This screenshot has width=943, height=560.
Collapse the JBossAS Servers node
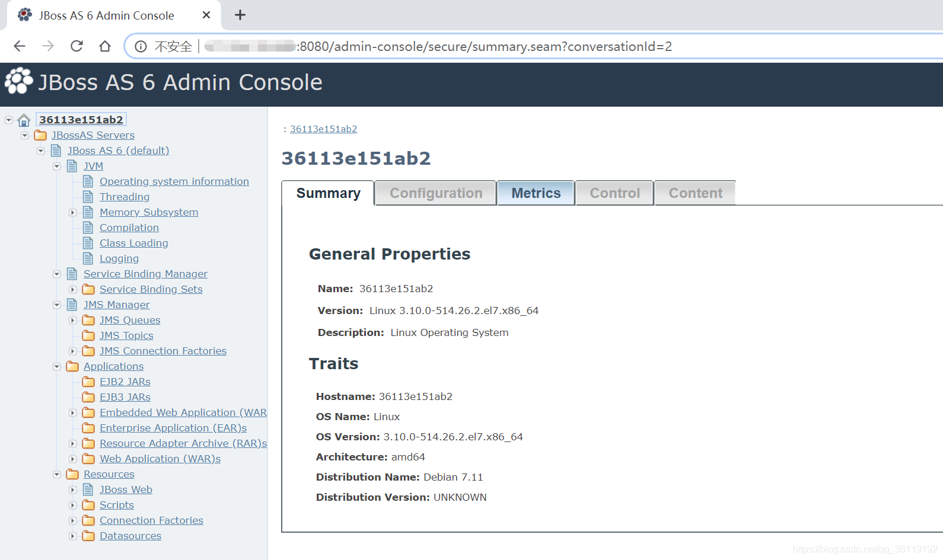coord(25,135)
